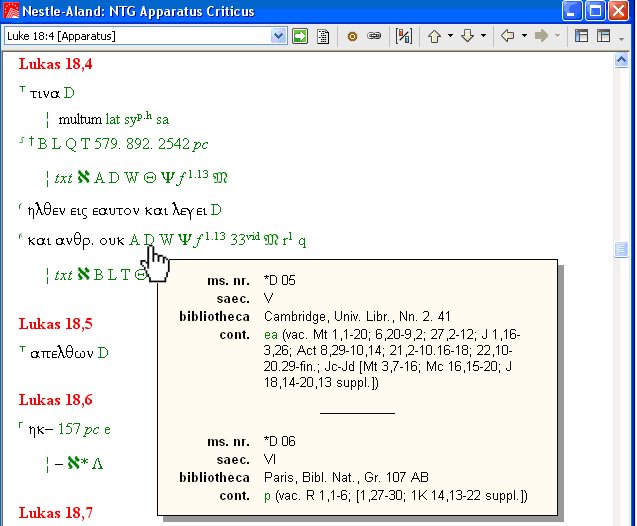637x526 pixels.
Task: Click 'ea' contents link in tooltip
Action: point(271,335)
